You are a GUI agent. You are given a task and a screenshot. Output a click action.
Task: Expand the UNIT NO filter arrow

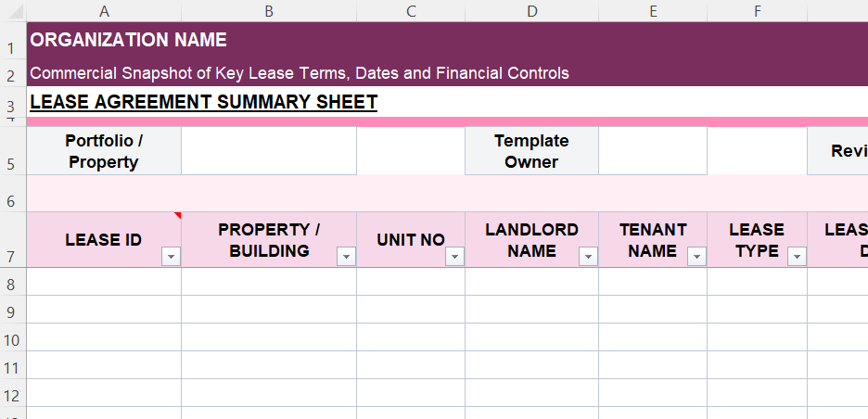(x=454, y=257)
